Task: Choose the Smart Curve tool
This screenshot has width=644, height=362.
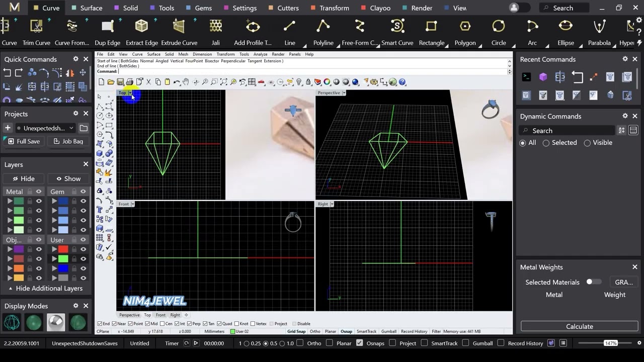Action: (x=397, y=32)
